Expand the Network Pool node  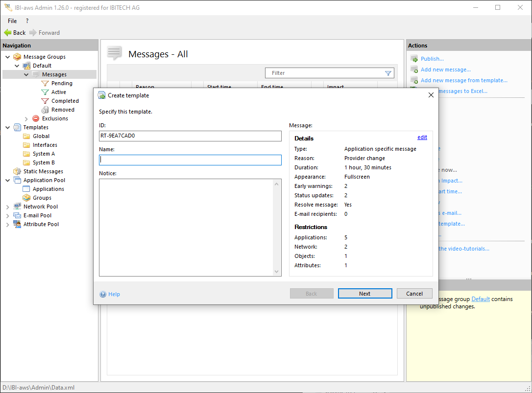coord(7,207)
